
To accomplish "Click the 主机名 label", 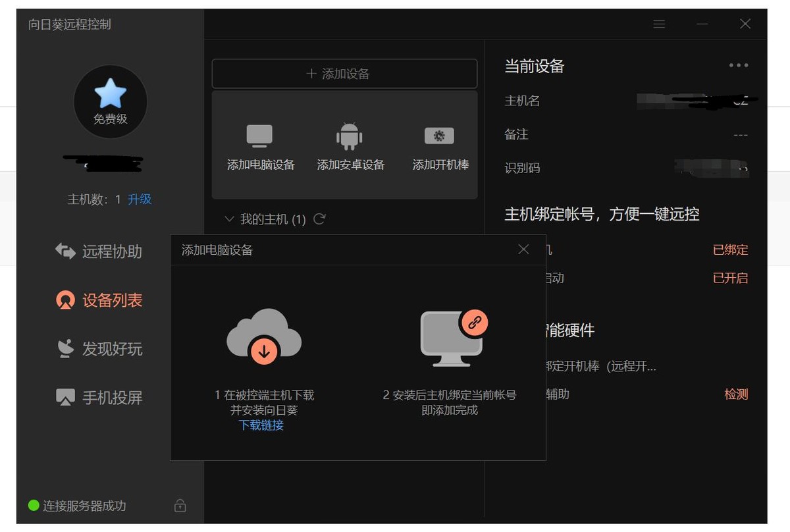I will 522,100.
